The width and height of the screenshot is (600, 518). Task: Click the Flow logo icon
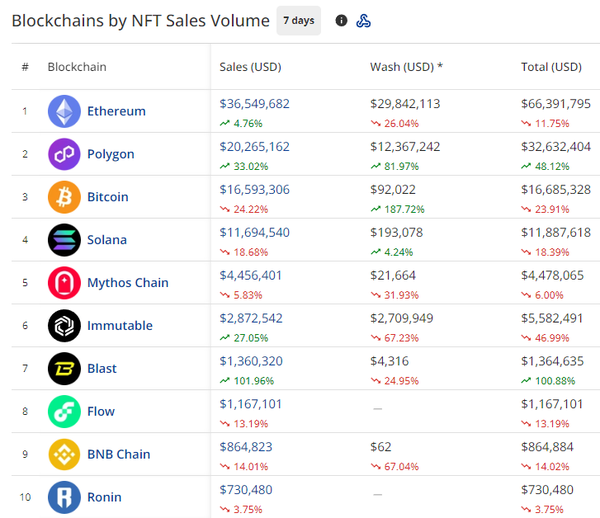click(x=64, y=411)
